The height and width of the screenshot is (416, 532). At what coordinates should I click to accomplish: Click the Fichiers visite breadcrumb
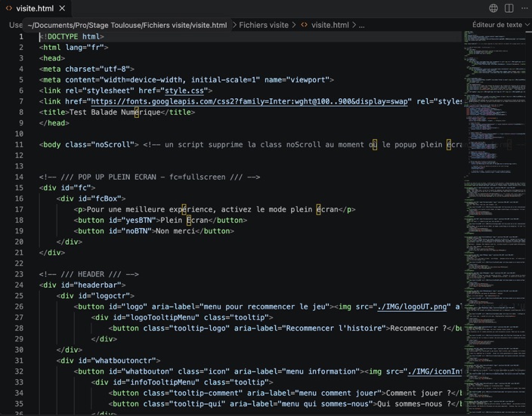tap(264, 25)
